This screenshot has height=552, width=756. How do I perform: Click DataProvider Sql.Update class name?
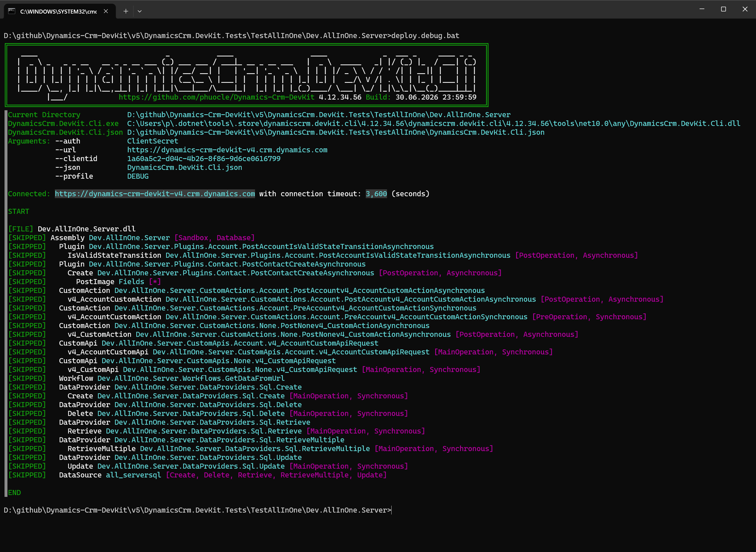(208, 458)
